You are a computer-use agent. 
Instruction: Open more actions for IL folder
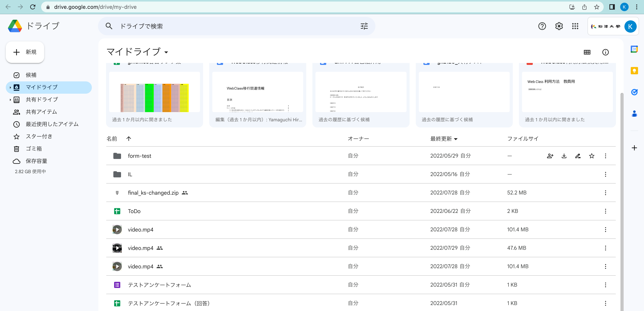tap(605, 174)
